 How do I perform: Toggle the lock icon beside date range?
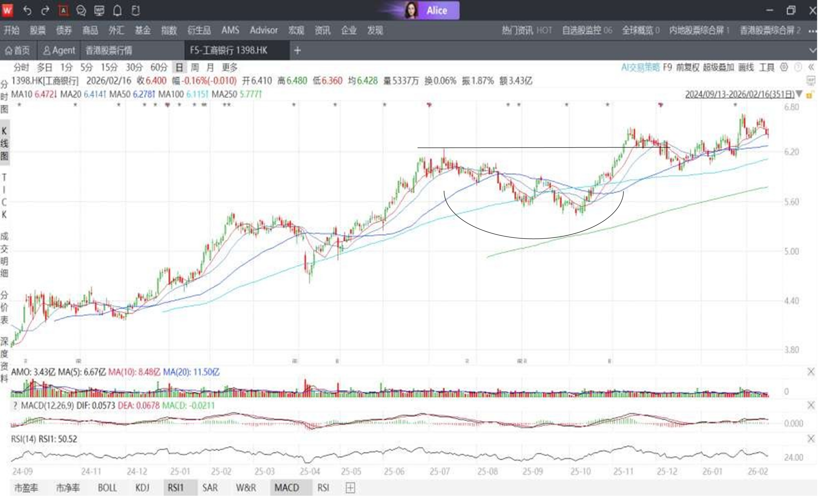tap(809, 95)
